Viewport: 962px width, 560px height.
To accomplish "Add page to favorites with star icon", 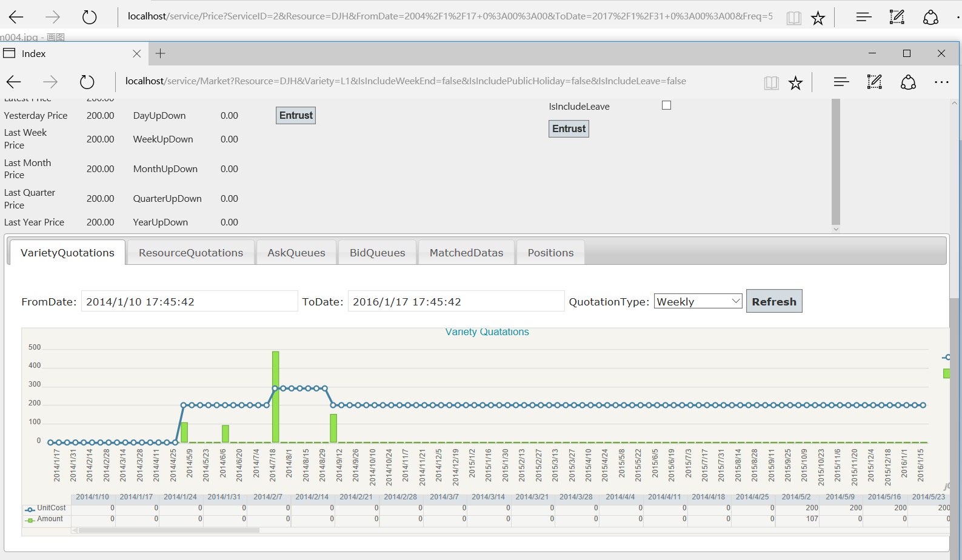I will click(795, 82).
